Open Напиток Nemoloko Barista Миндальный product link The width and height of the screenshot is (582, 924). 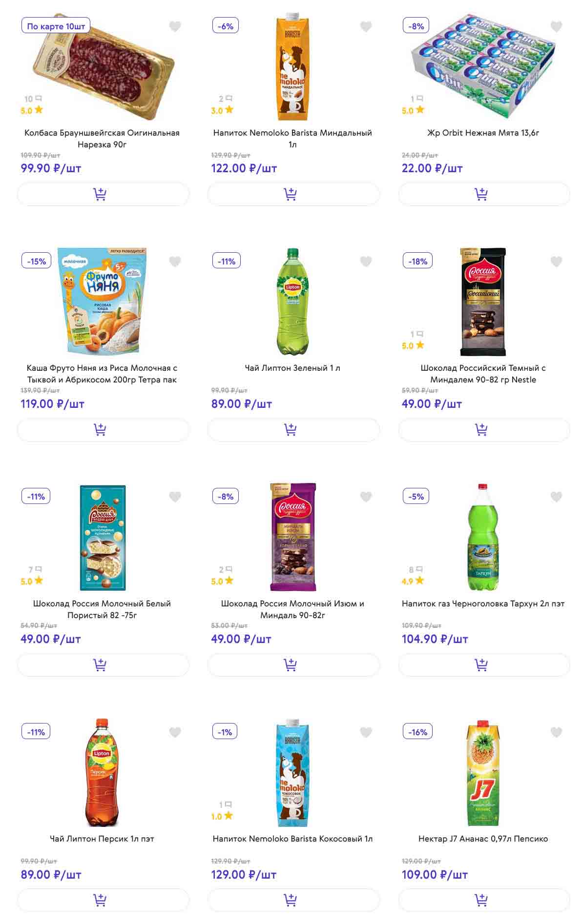pyautogui.click(x=292, y=138)
